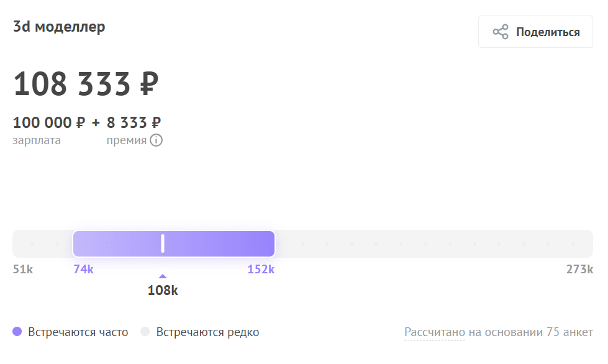Click the Поделиться button

tap(535, 32)
